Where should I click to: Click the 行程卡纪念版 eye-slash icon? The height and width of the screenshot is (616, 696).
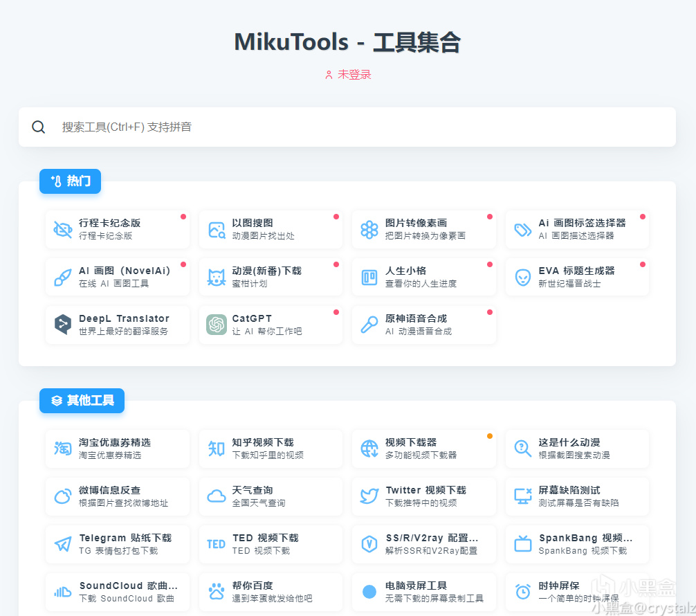click(62, 230)
